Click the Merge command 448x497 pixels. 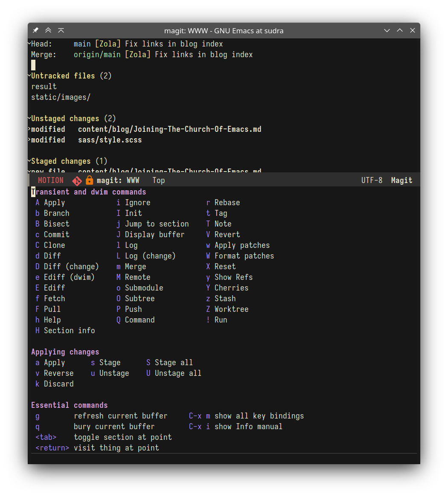pos(135,267)
